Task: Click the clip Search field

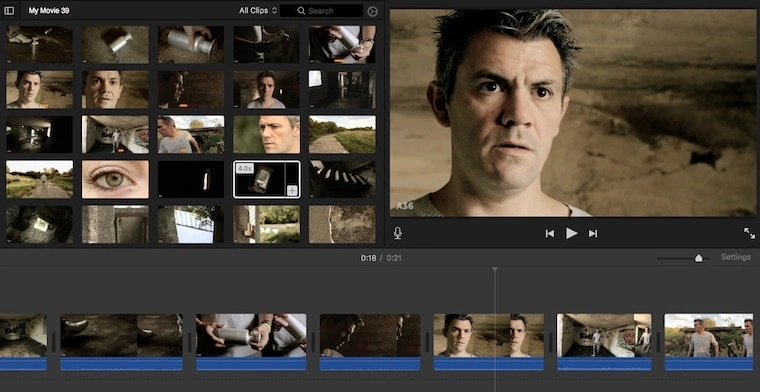Action: (x=321, y=11)
